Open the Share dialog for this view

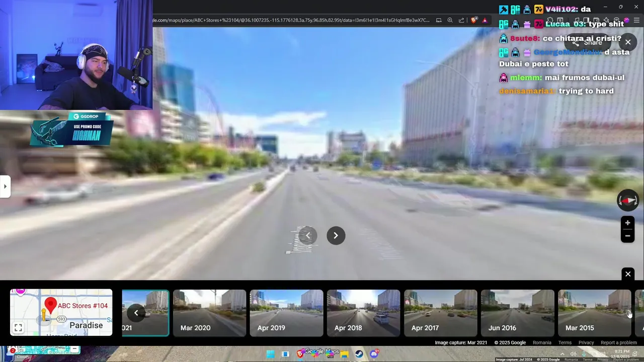(x=588, y=42)
